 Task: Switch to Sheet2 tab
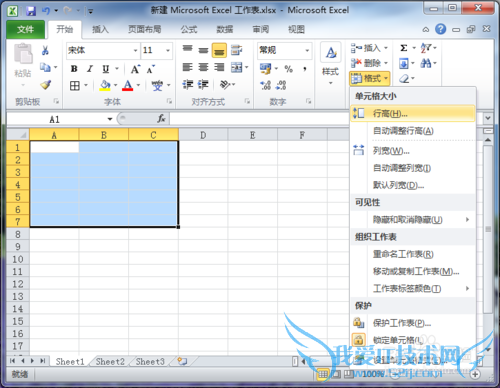point(110,361)
